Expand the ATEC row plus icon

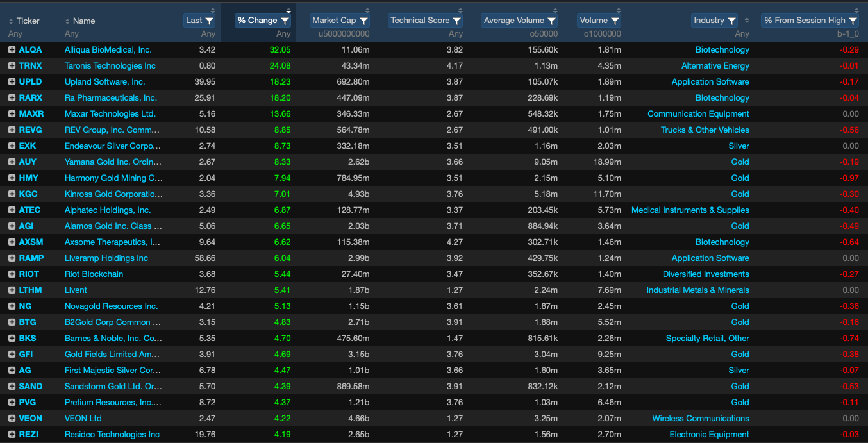click(x=12, y=210)
